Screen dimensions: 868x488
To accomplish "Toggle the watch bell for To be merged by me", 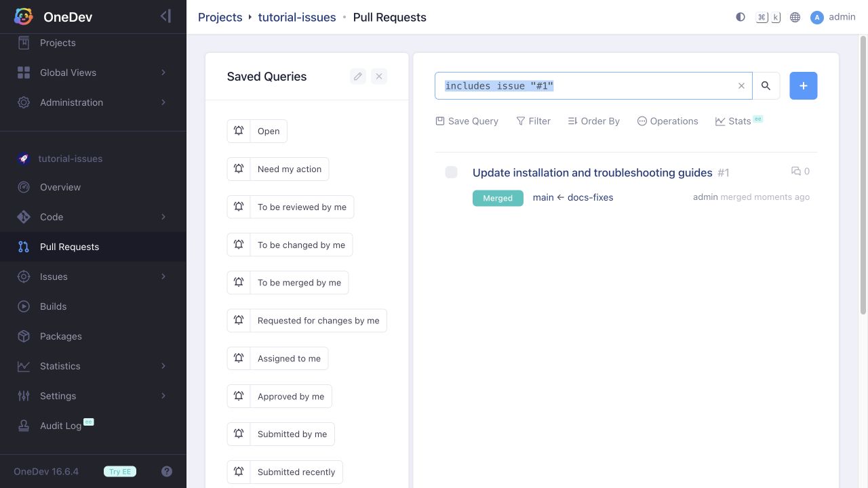I will pyautogui.click(x=239, y=283).
